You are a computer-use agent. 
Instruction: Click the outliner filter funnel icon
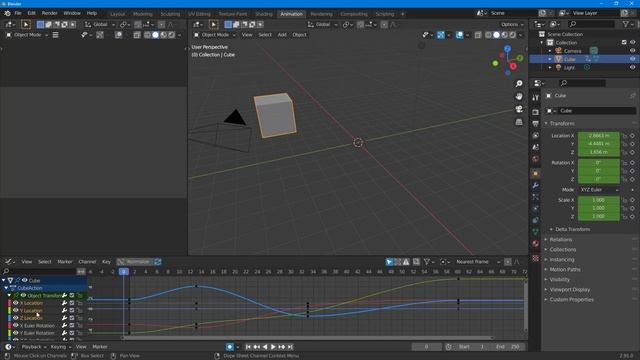tap(626, 24)
